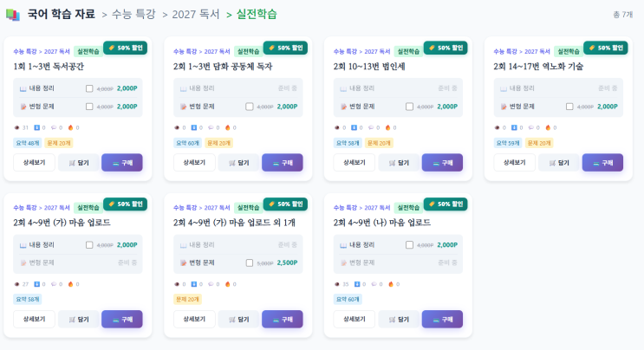Click 상세보기 on 2회 14~17번 역노화 기술 card
The height and width of the screenshot is (350, 644).
click(515, 162)
